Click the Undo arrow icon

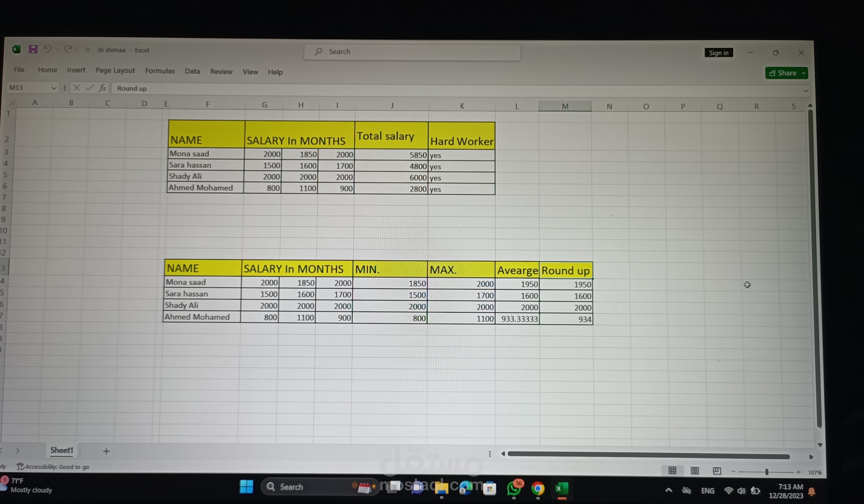click(x=48, y=49)
